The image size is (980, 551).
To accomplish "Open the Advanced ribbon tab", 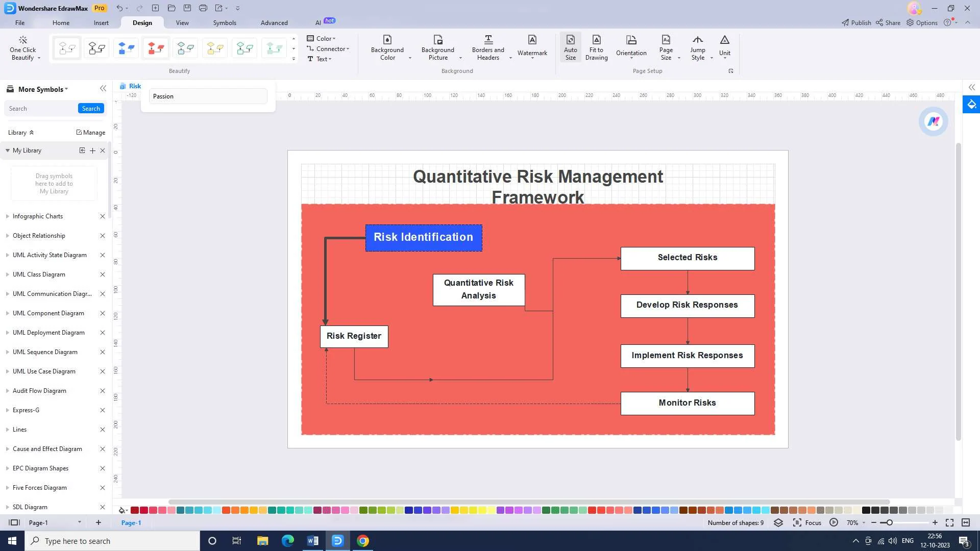I will tap(274, 22).
